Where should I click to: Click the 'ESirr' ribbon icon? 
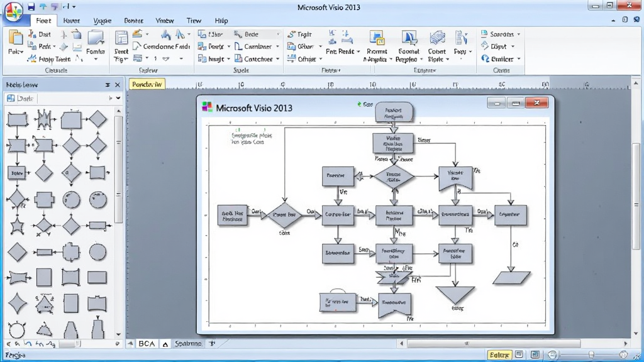click(202, 34)
